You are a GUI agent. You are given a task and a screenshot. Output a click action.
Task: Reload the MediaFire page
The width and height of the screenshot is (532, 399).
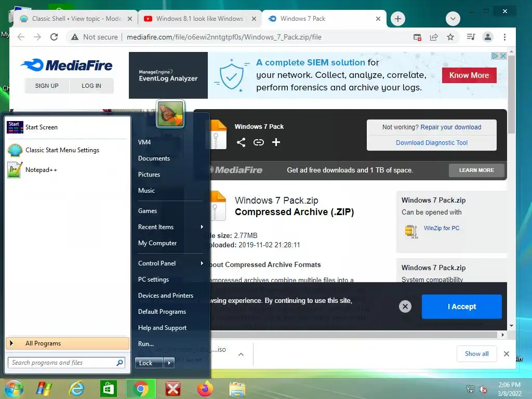(54, 37)
